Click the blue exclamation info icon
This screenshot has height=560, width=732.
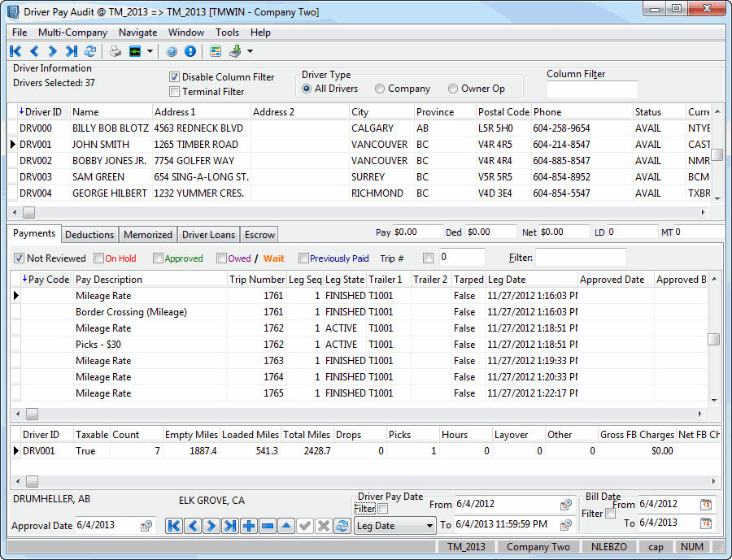(x=190, y=51)
